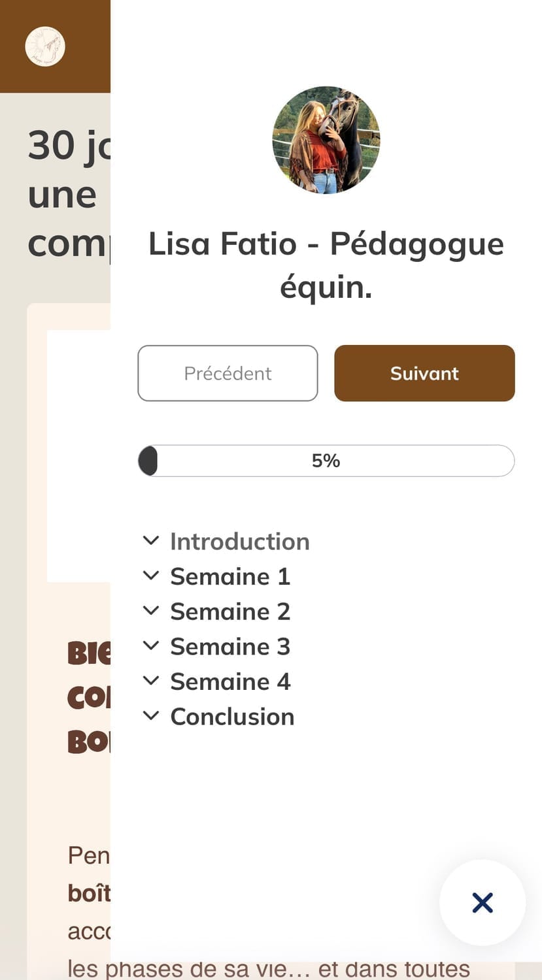
Task: Open the Semaine 1 section label
Action: 230,577
